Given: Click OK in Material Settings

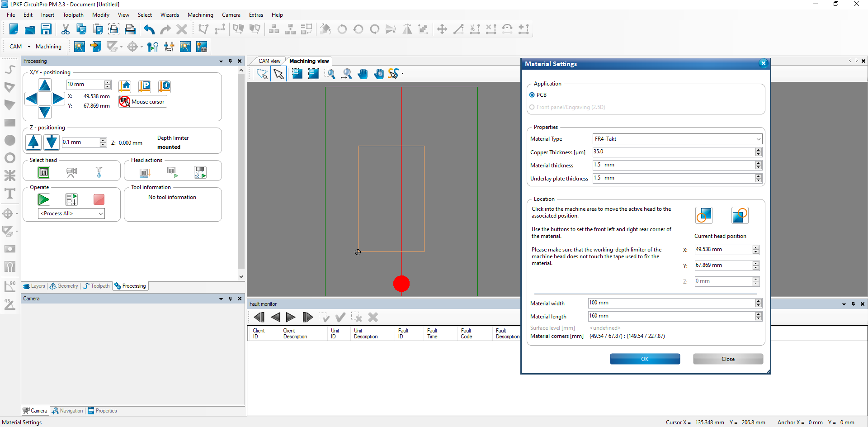Looking at the screenshot, I should click(x=645, y=359).
